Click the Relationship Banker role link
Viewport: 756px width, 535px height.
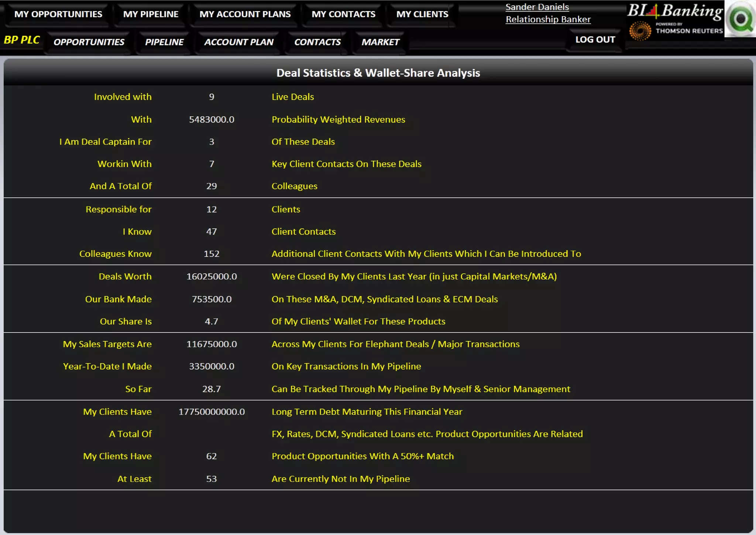pyautogui.click(x=548, y=20)
